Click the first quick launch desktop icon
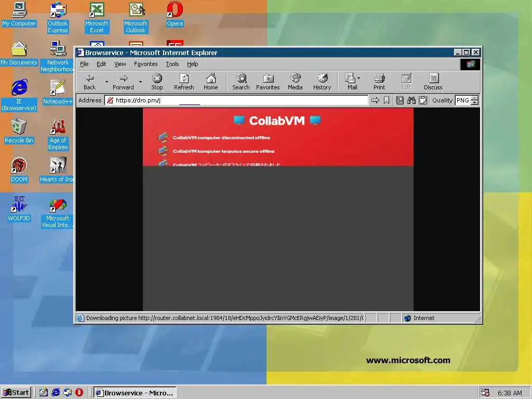The image size is (532, 399). click(x=44, y=393)
